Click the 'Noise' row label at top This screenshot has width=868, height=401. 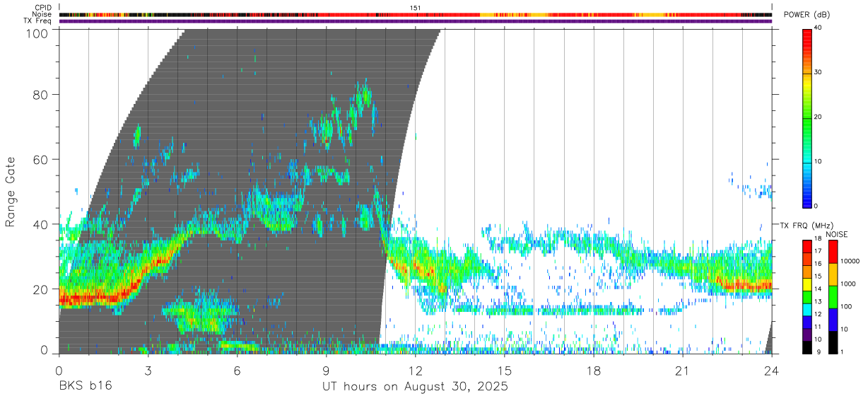(42, 14)
